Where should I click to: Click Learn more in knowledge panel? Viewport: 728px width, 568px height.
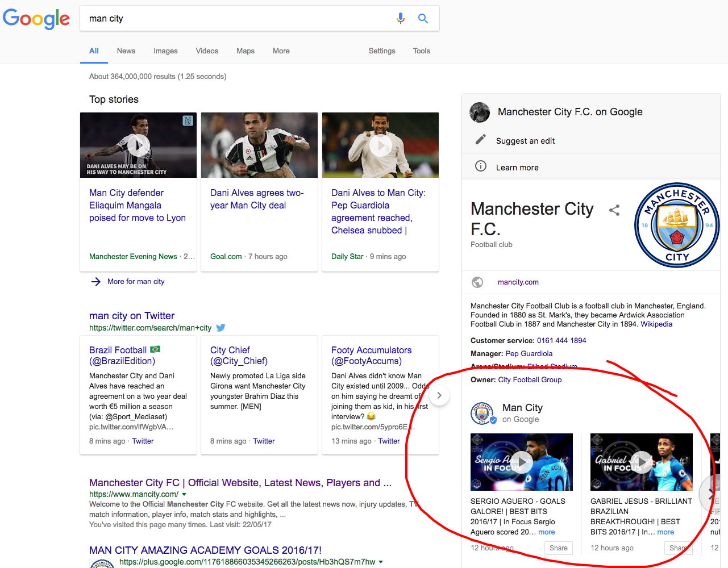click(x=517, y=168)
